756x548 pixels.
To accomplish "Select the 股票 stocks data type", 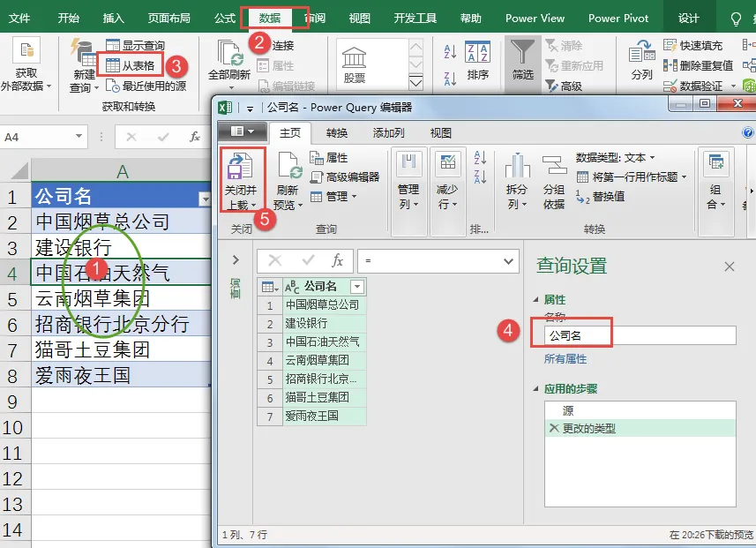I will (355, 65).
